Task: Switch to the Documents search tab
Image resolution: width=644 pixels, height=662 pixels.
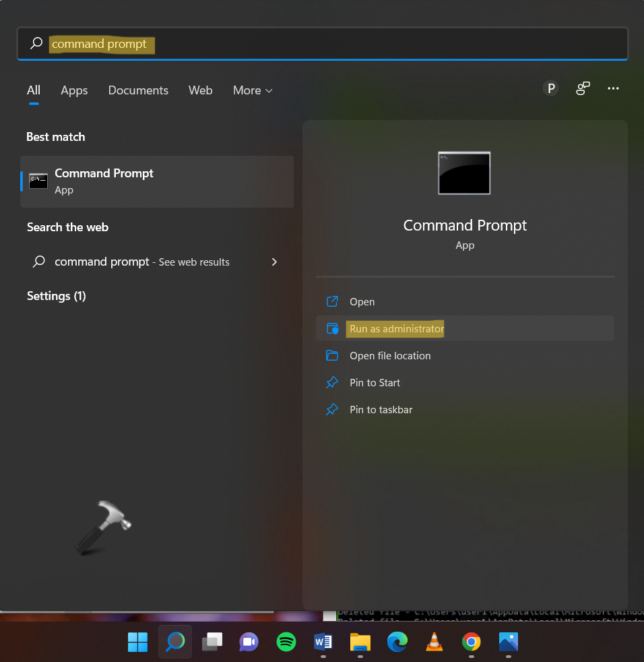Action: (138, 90)
